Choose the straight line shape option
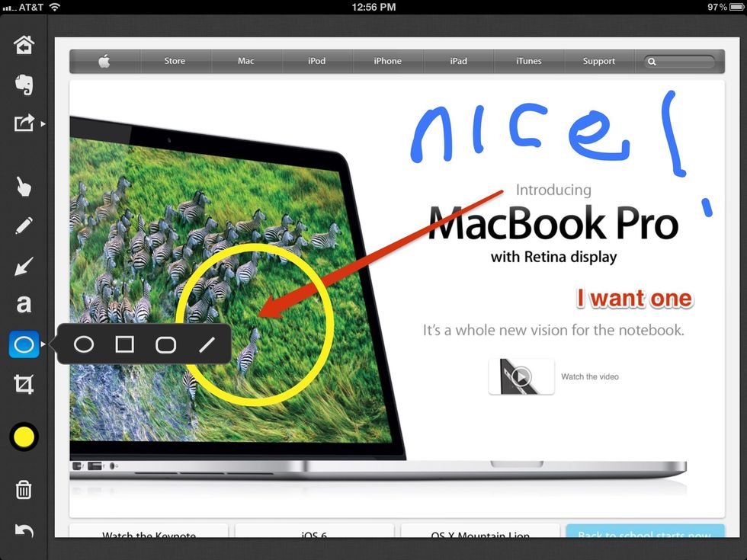 [207, 345]
